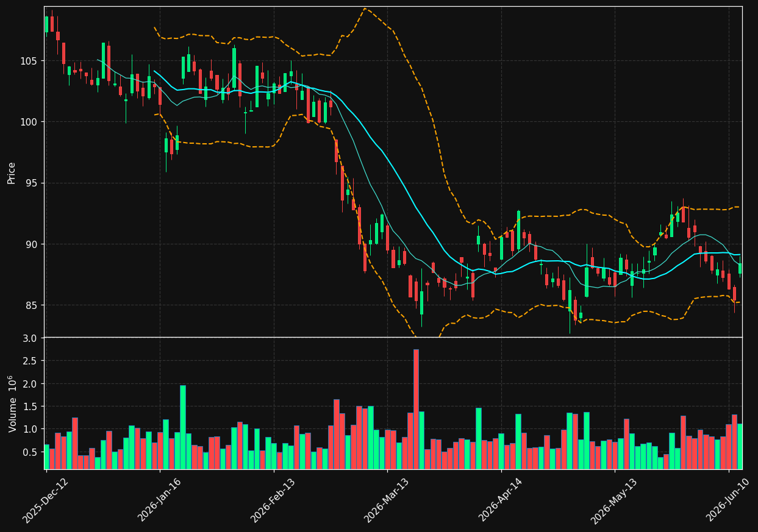The image size is (758, 532).
Task: Click the 85 price axis tick
Action: point(30,305)
